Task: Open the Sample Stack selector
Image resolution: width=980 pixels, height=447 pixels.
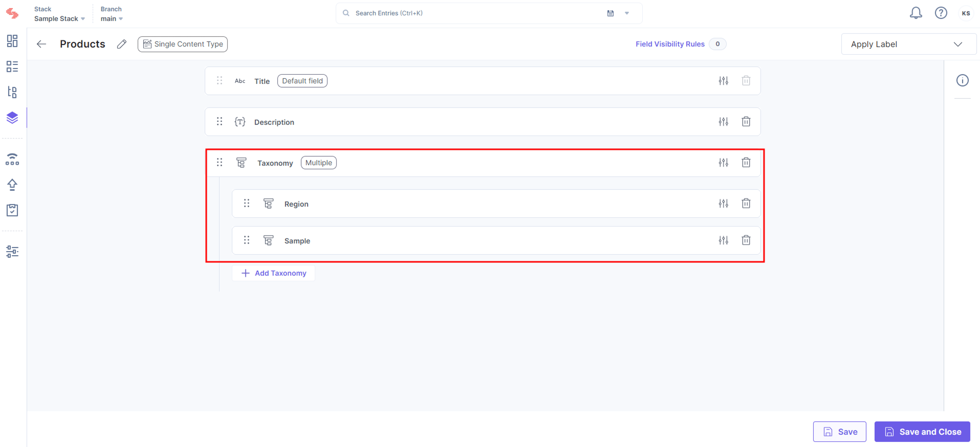Action: (59, 19)
